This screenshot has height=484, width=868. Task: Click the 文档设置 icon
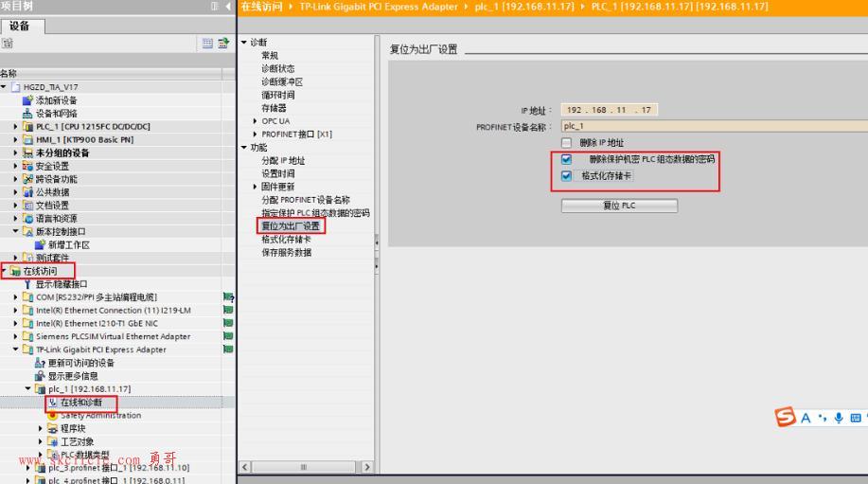point(27,206)
